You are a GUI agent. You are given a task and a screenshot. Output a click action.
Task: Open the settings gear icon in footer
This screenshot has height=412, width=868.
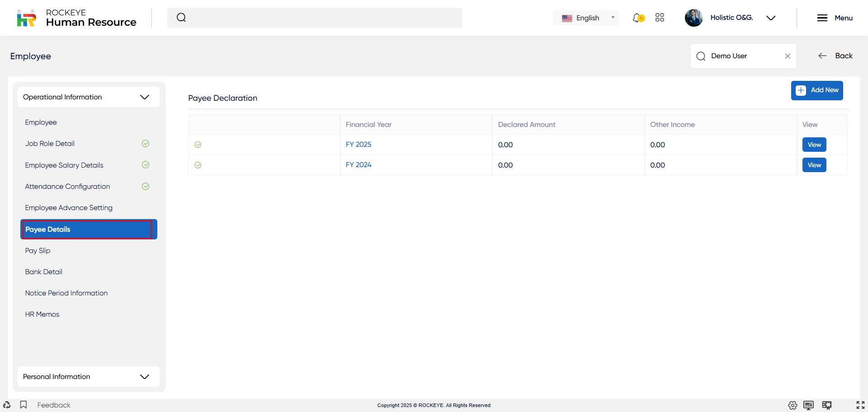coord(793,405)
